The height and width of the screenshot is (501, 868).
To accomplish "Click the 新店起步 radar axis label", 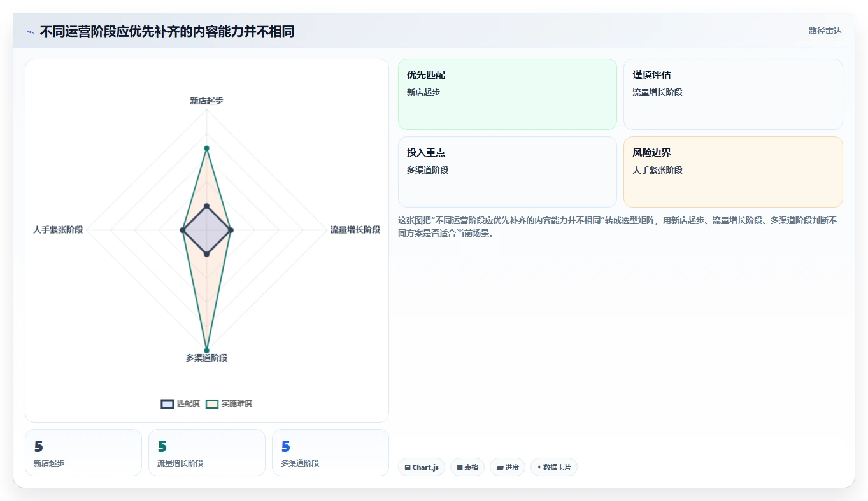I will (206, 101).
